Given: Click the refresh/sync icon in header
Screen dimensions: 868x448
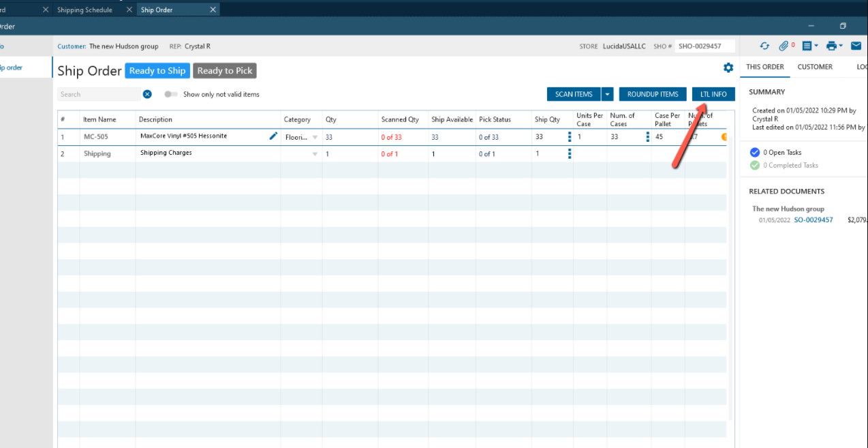Looking at the screenshot, I should (764, 46).
